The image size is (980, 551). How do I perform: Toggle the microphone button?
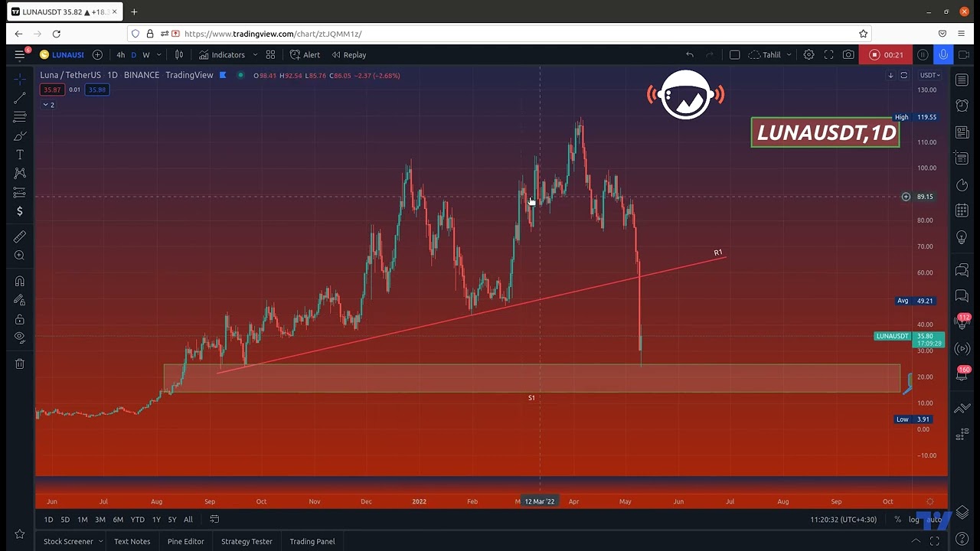point(943,54)
